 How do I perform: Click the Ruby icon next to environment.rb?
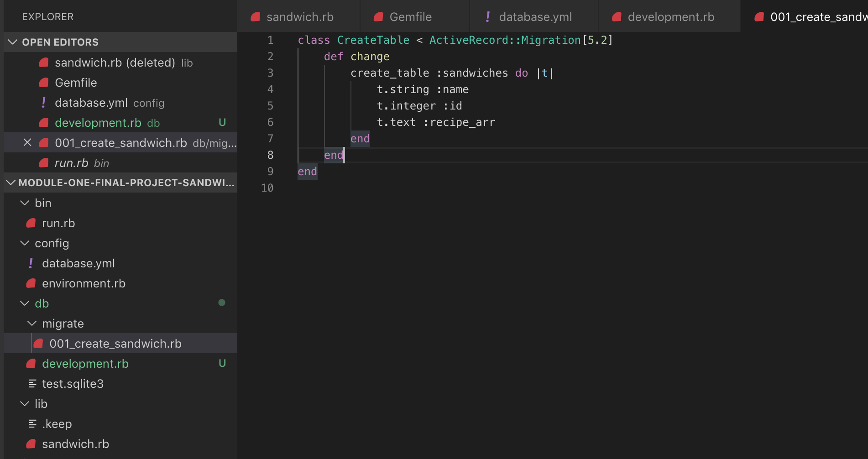pyautogui.click(x=31, y=283)
